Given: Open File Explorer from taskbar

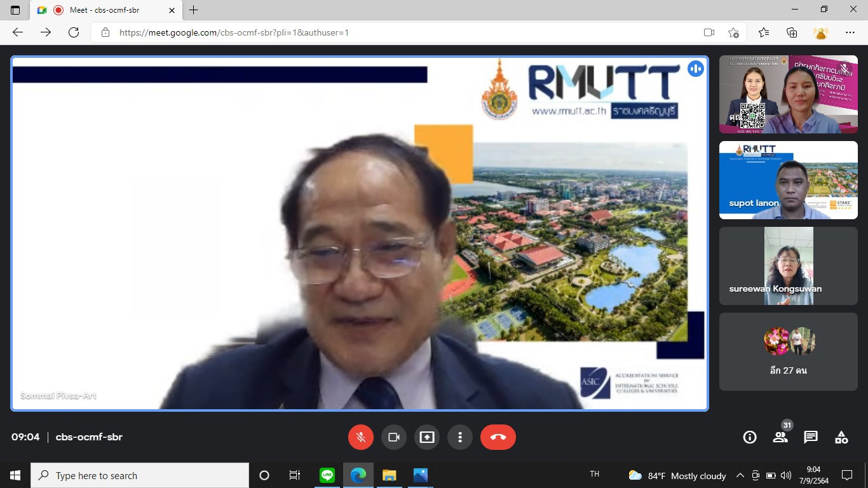Looking at the screenshot, I should click(390, 475).
